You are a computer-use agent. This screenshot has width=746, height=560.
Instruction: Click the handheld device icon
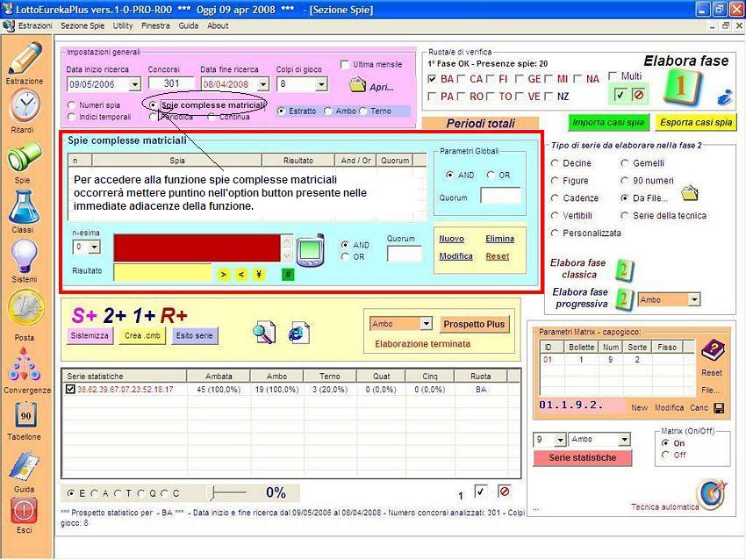(310, 250)
